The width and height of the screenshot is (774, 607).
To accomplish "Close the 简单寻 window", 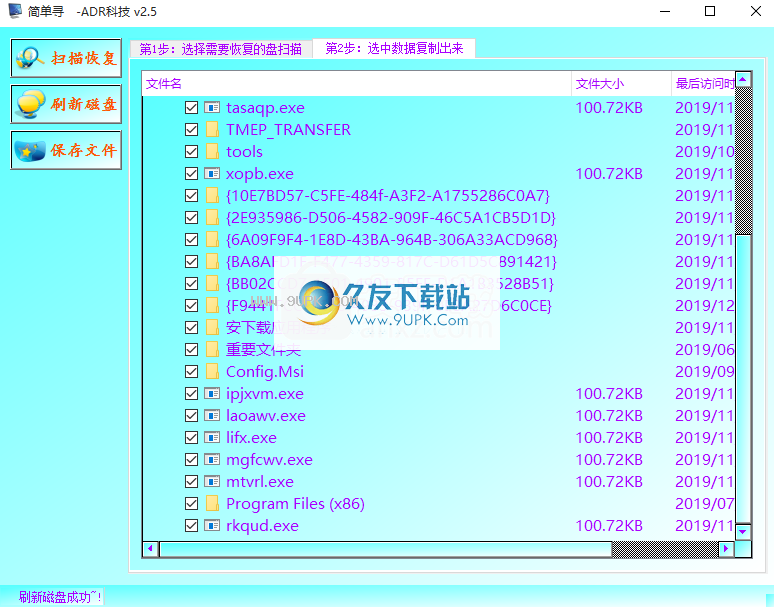I will [755, 11].
